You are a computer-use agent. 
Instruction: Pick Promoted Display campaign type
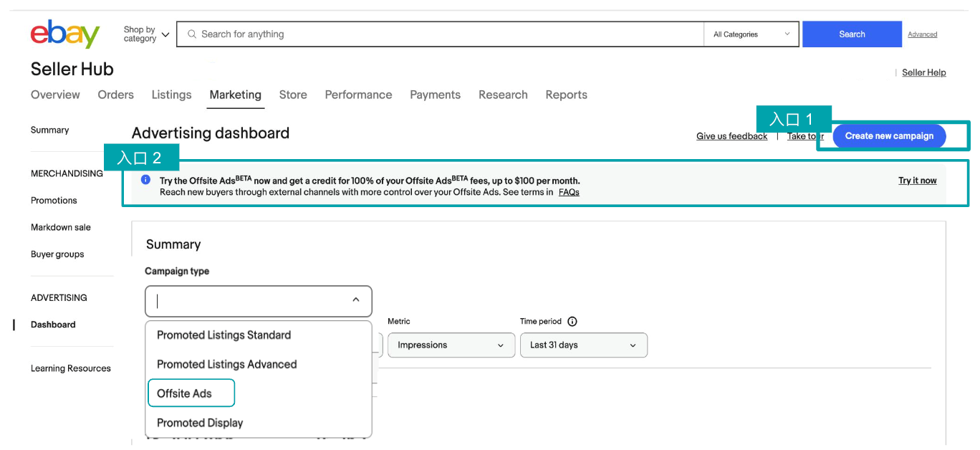coord(200,423)
